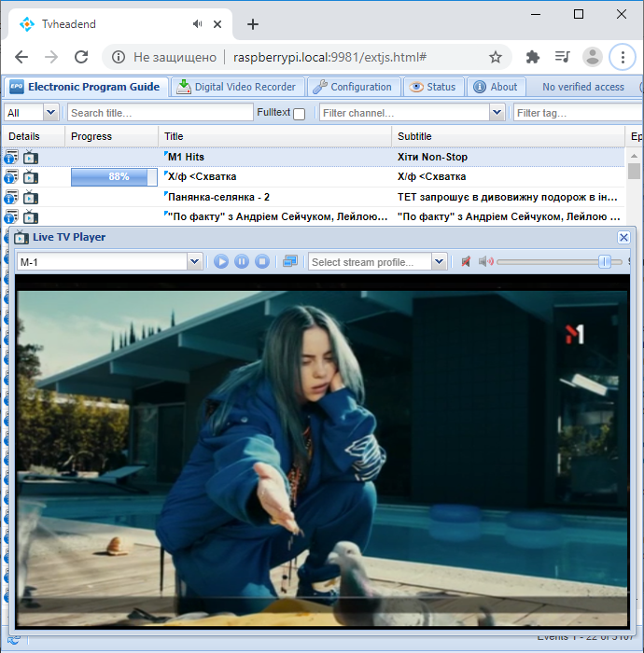Expand the Filter channel dropdown

497,113
